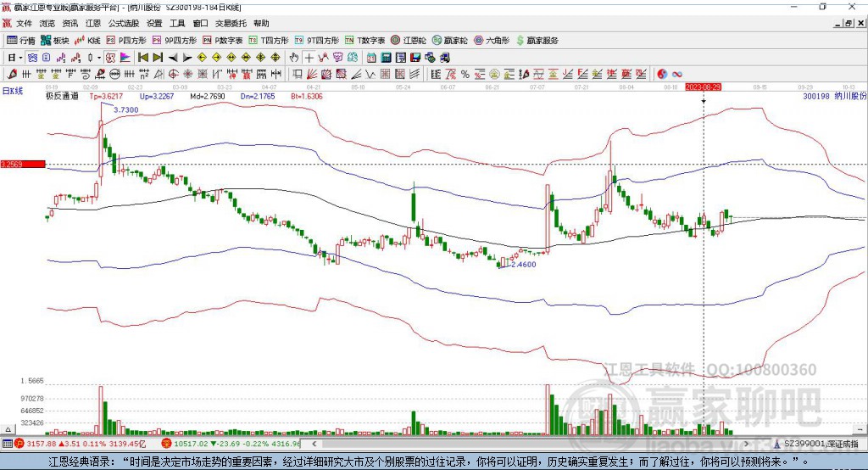868x470 pixels.
Task: Click the first yellow diamond arrow icon
Action: 202,58
